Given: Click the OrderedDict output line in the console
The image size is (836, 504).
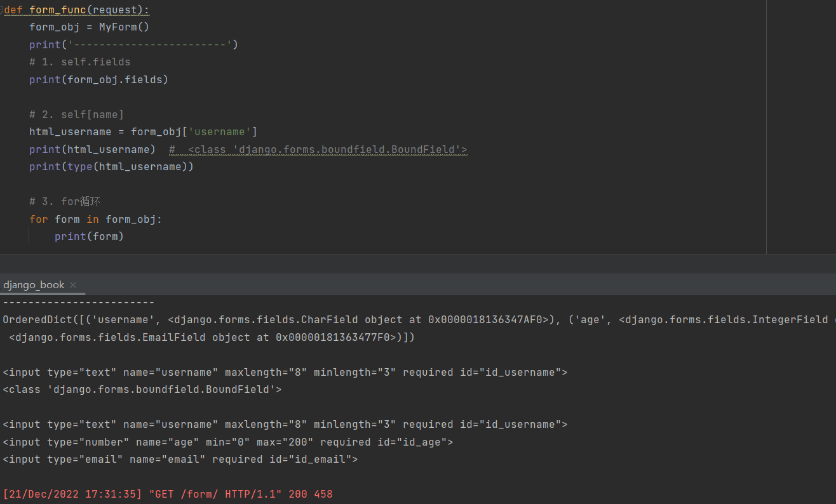Looking at the screenshot, I should click(418, 320).
